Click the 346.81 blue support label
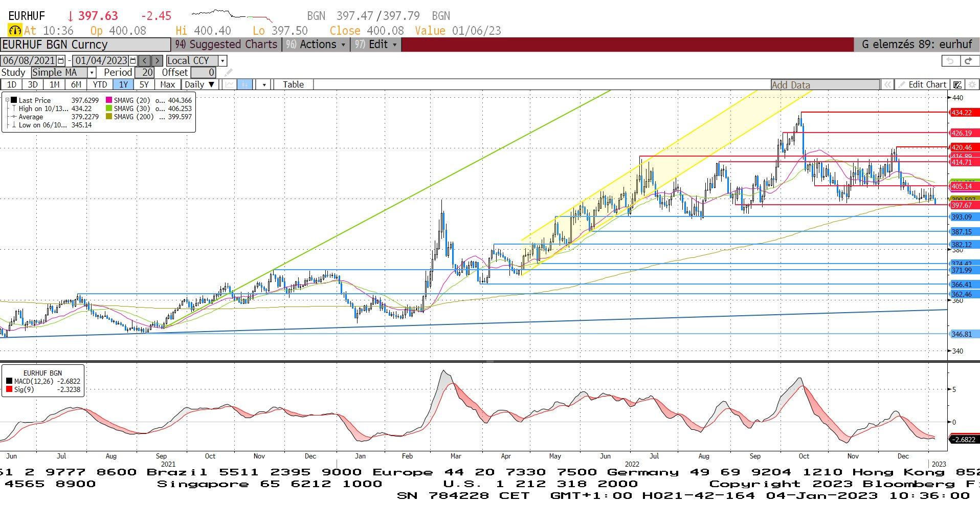The width and height of the screenshot is (980, 524). click(964, 334)
